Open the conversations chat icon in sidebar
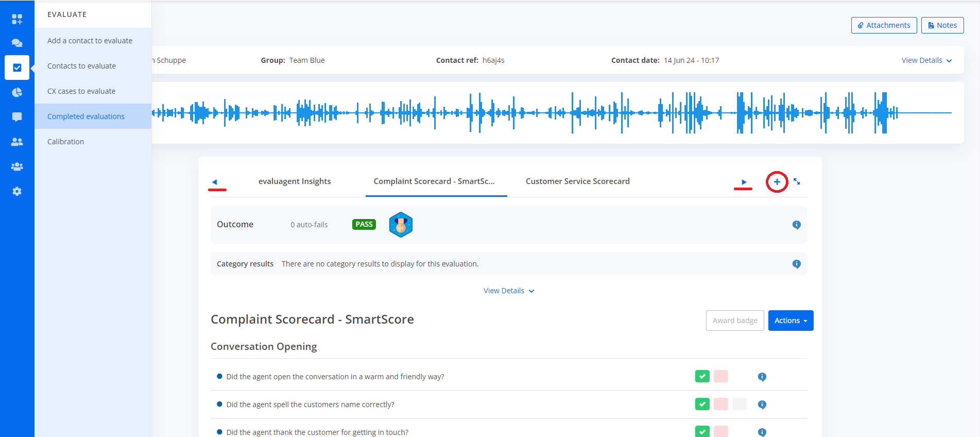The height and width of the screenshot is (437, 980). (x=17, y=43)
